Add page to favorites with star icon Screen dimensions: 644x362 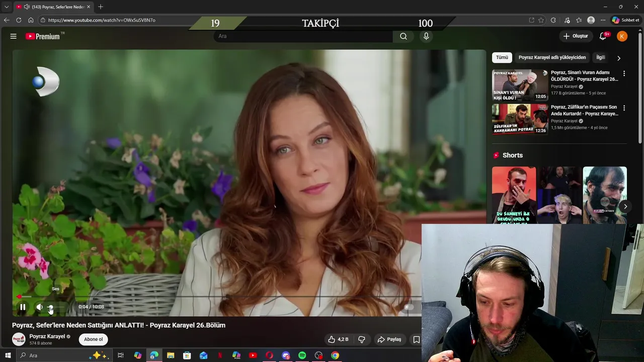click(541, 20)
